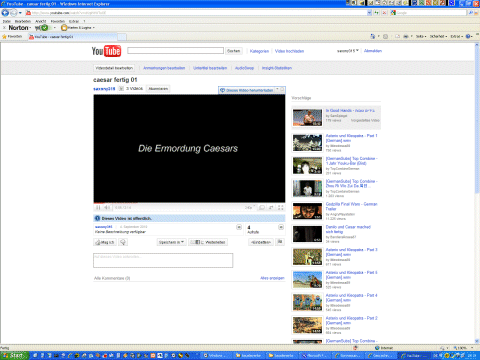Open 'Asterix und Kleopatra - Part 1' link

[351, 138]
